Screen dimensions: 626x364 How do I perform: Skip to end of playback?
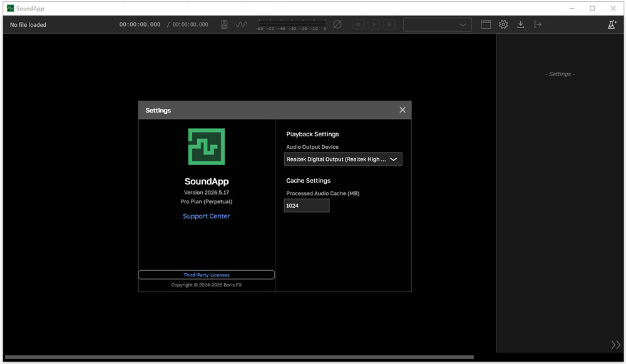(x=389, y=24)
